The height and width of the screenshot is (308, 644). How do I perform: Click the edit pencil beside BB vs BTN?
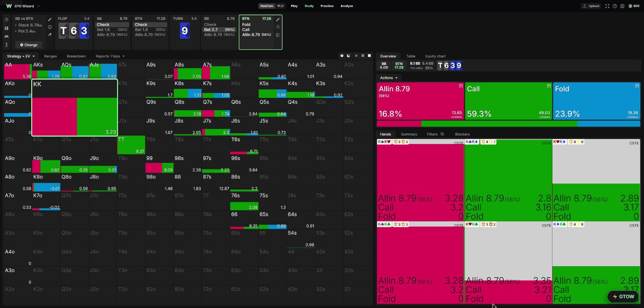[x=50, y=19]
